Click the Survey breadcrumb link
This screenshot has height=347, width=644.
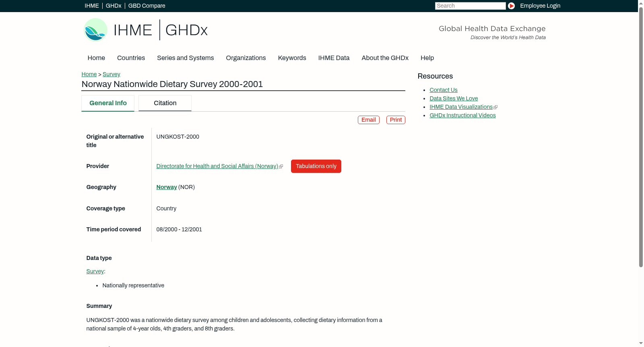(x=111, y=74)
